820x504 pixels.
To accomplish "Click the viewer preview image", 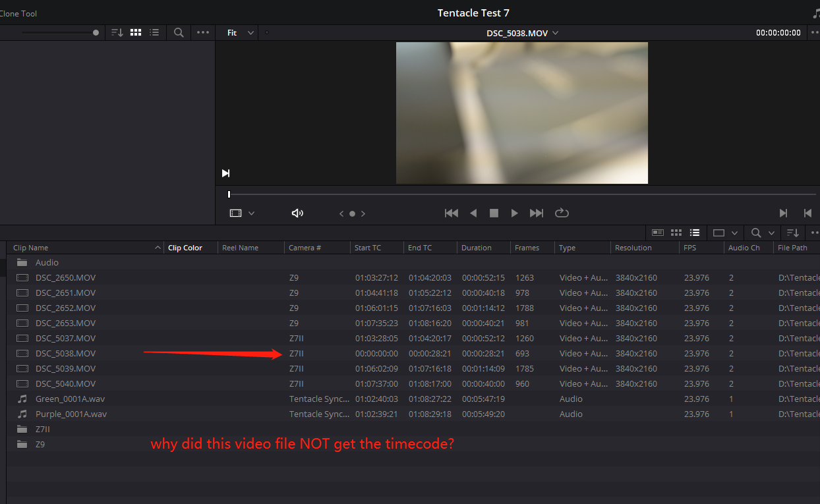I will (522, 113).
